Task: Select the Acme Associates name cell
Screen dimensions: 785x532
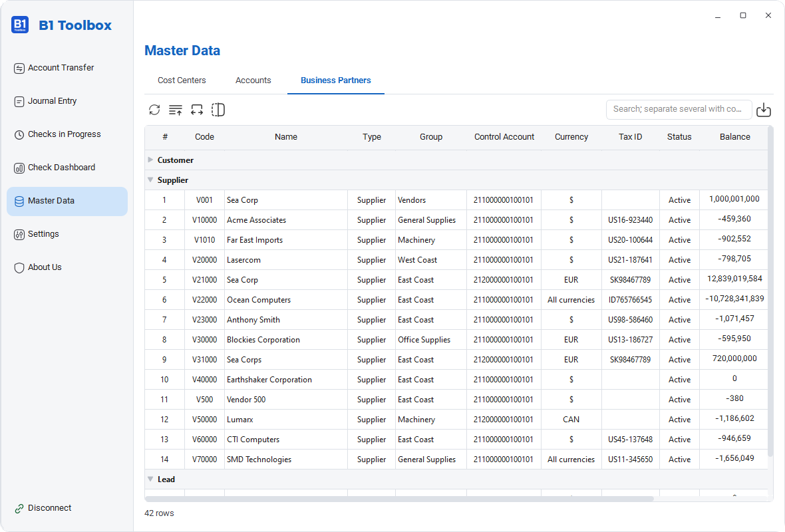Action: click(286, 219)
